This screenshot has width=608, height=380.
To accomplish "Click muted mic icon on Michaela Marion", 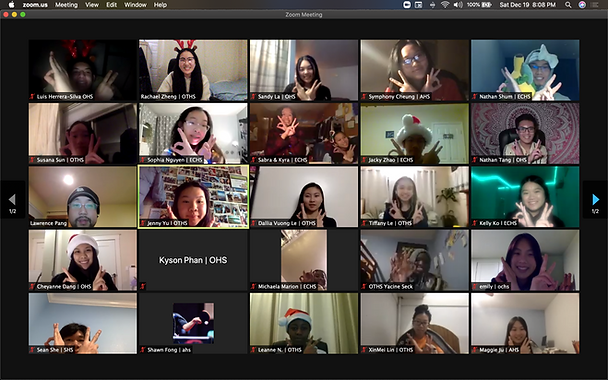I will point(254,287).
